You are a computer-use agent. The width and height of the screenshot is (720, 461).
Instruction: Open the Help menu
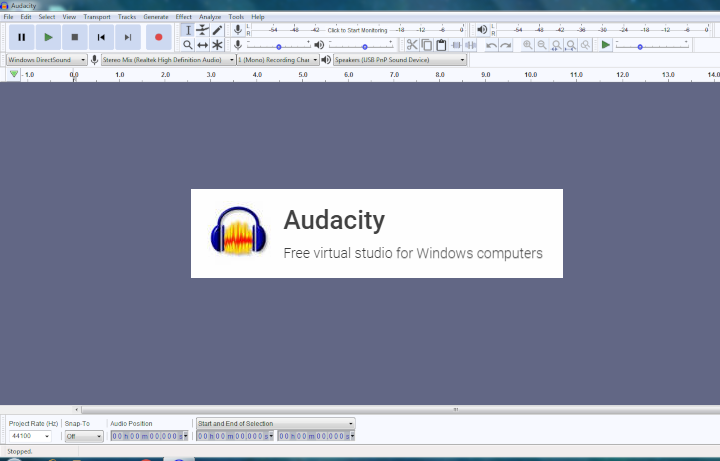tap(258, 17)
